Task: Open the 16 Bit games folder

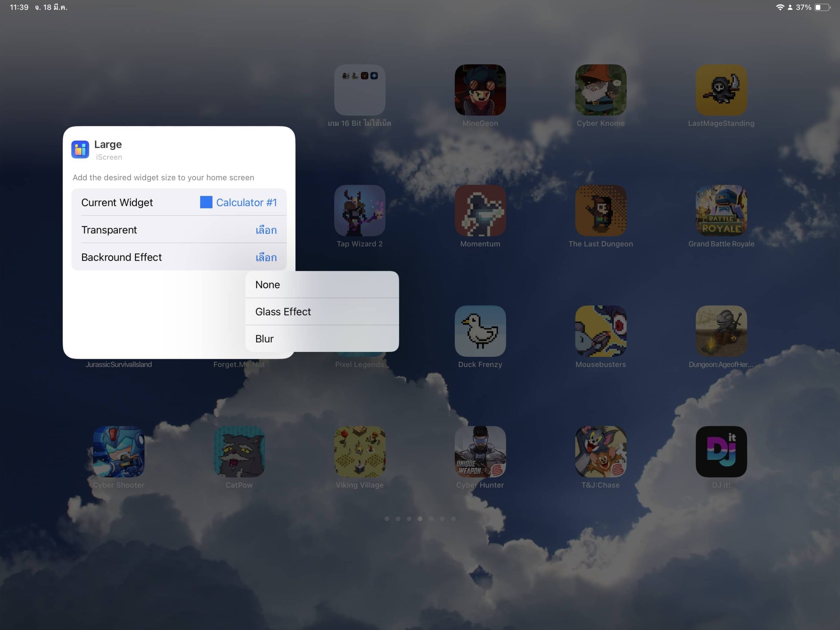Action: click(360, 90)
